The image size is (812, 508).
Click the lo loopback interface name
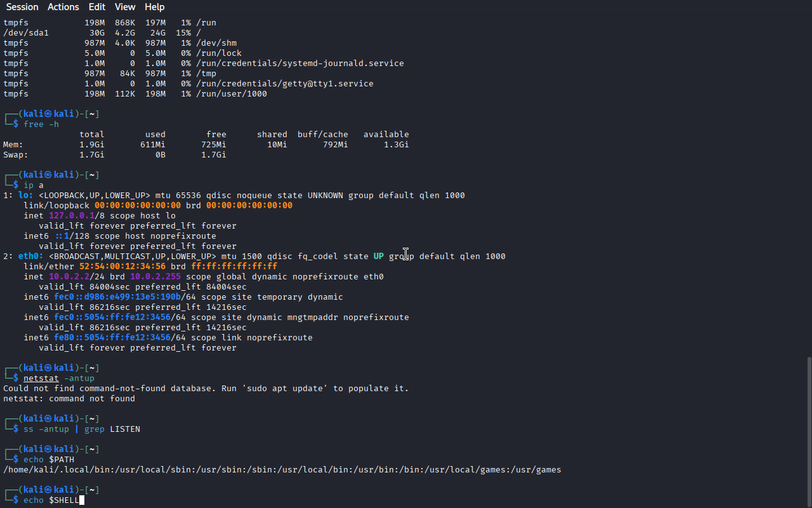point(23,196)
